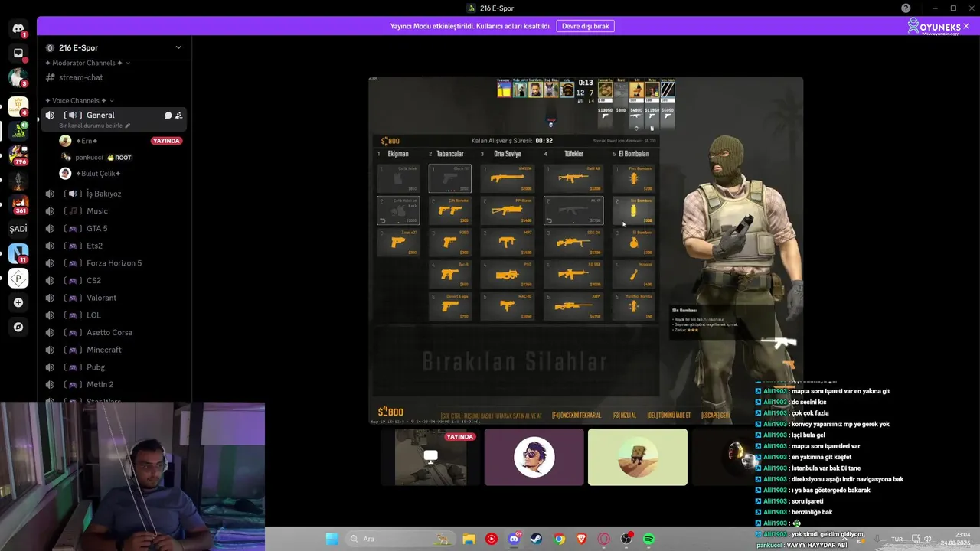Viewport: 980px width, 551px height.
Task: Open the server with letter P icon
Action: click(18, 279)
